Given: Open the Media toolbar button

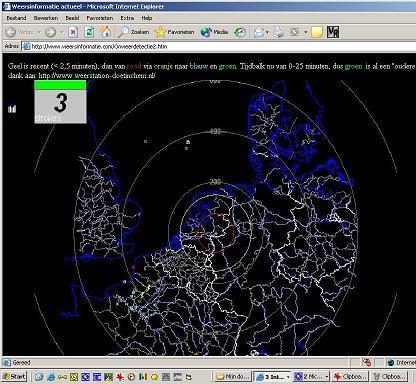Looking at the screenshot, I should click(214, 32).
